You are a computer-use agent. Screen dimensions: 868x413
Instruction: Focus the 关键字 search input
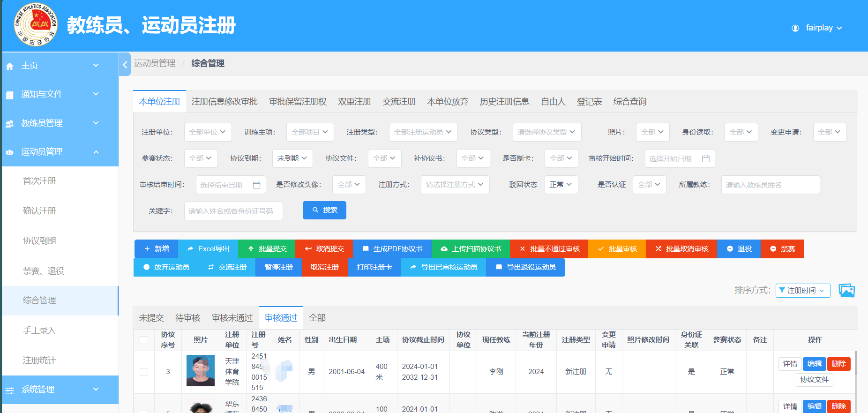[x=233, y=211]
